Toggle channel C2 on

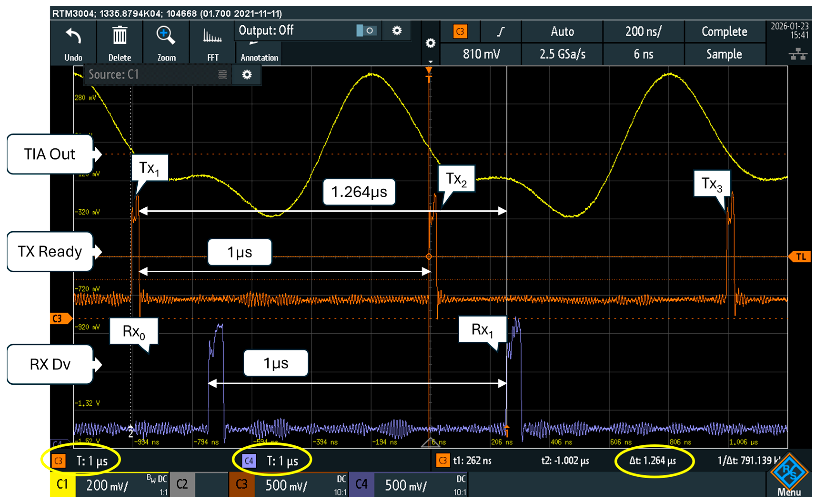pyautogui.click(x=182, y=484)
